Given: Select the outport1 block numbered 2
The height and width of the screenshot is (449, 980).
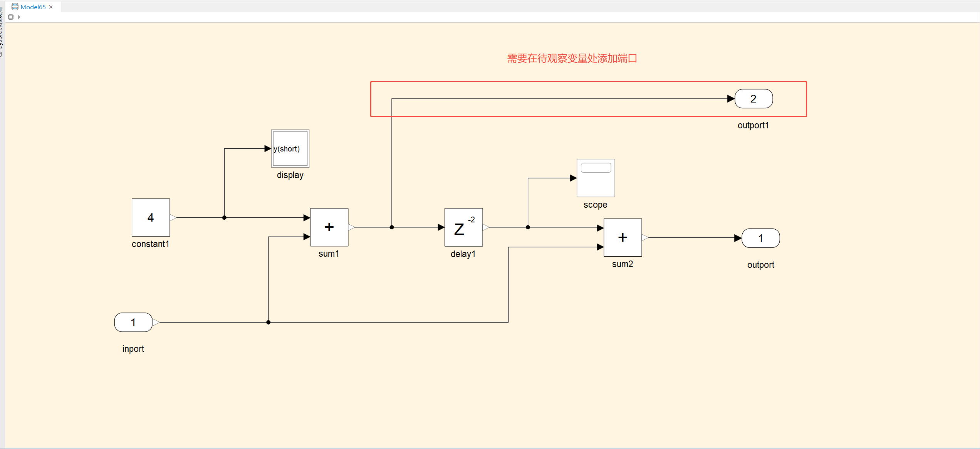Looking at the screenshot, I should pyautogui.click(x=753, y=99).
